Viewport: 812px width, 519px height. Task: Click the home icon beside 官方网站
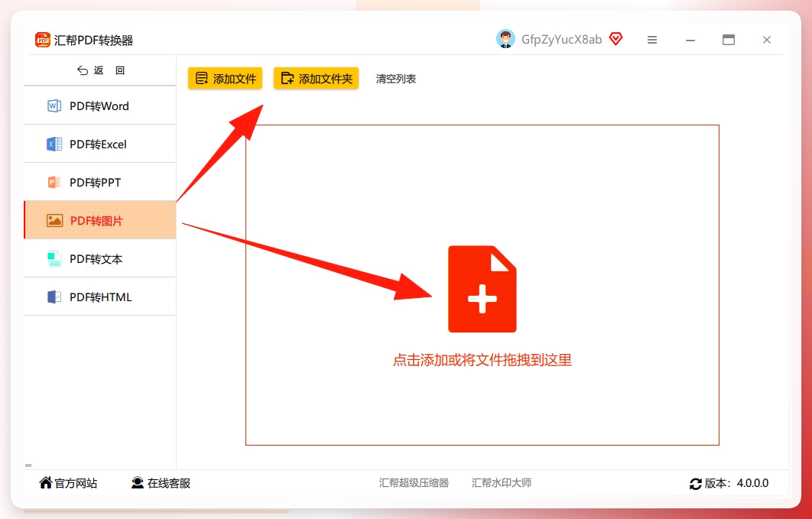pyautogui.click(x=46, y=482)
